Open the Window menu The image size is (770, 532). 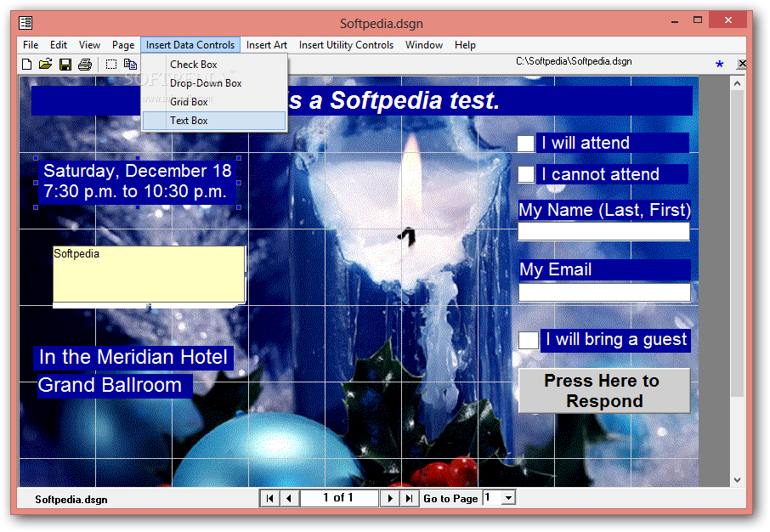tap(424, 45)
